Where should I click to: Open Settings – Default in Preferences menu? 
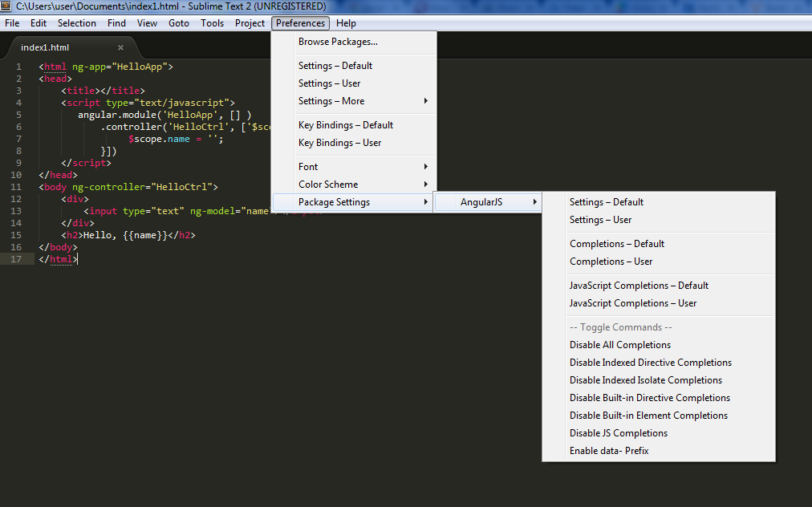tap(354, 66)
